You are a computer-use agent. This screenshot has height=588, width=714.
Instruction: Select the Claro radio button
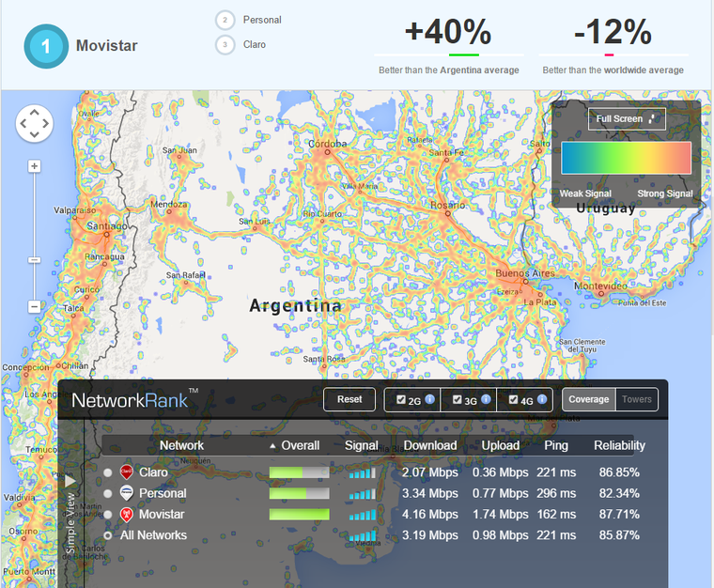107,472
